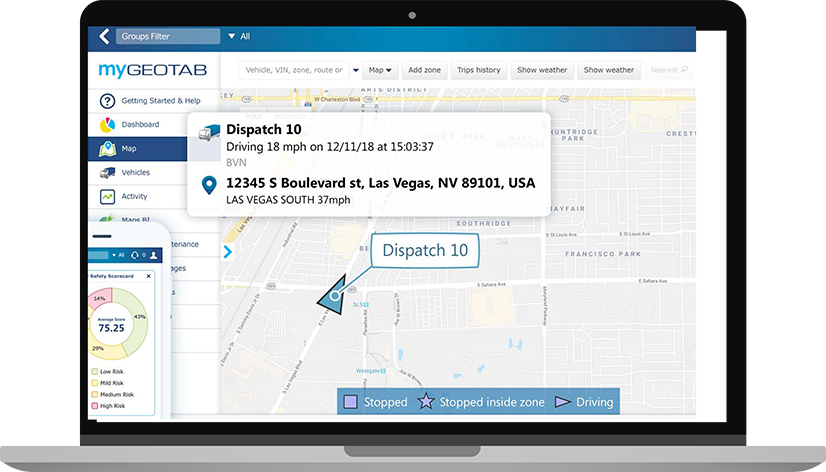Image resolution: width=826 pixels, height=472 pixels.
Task: Click the headset notification icon on phone
Action: 135,255
